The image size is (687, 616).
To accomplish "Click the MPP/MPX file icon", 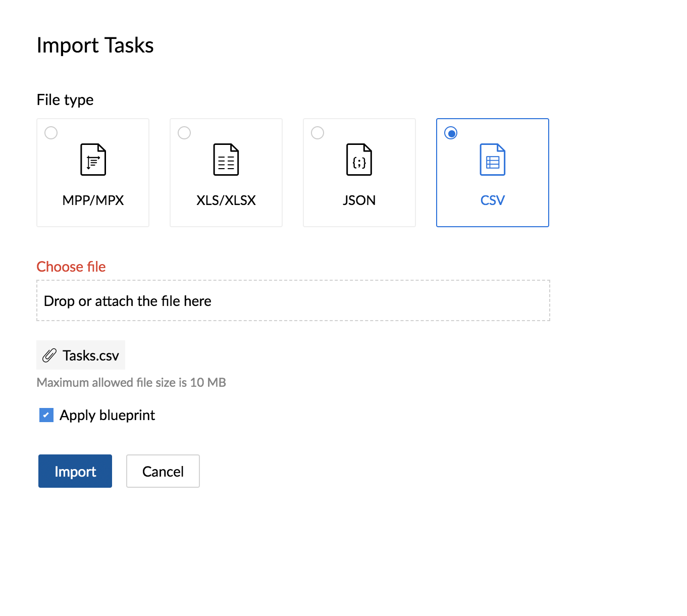I will click(x=93, y=160).
